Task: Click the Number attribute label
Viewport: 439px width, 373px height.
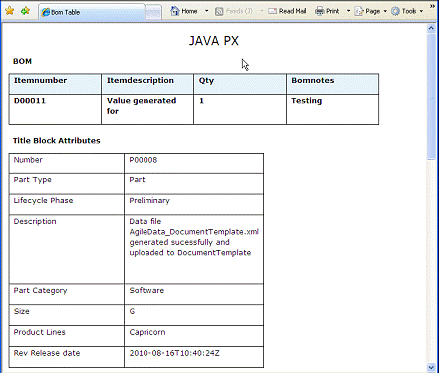Action: click(28, 160)
